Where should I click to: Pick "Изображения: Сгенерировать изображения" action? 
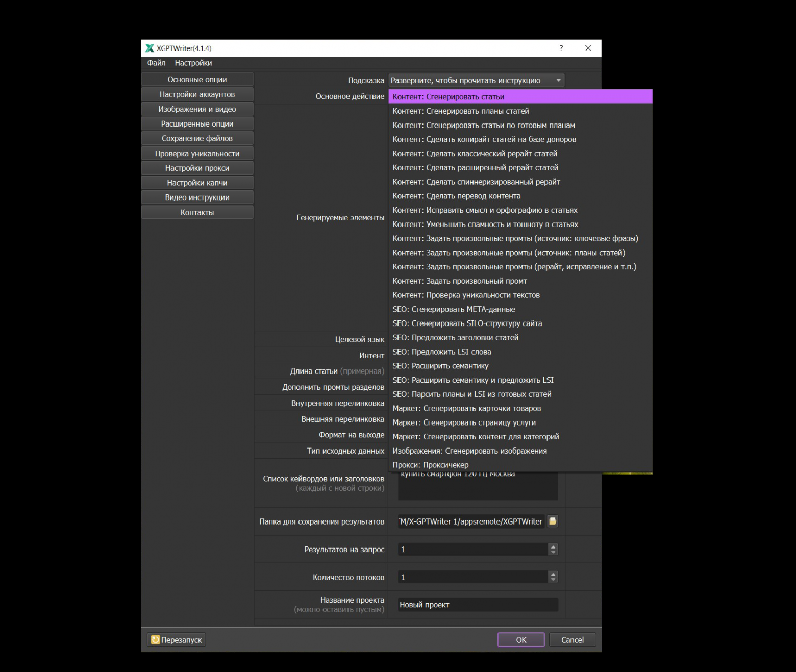point(469,451)
